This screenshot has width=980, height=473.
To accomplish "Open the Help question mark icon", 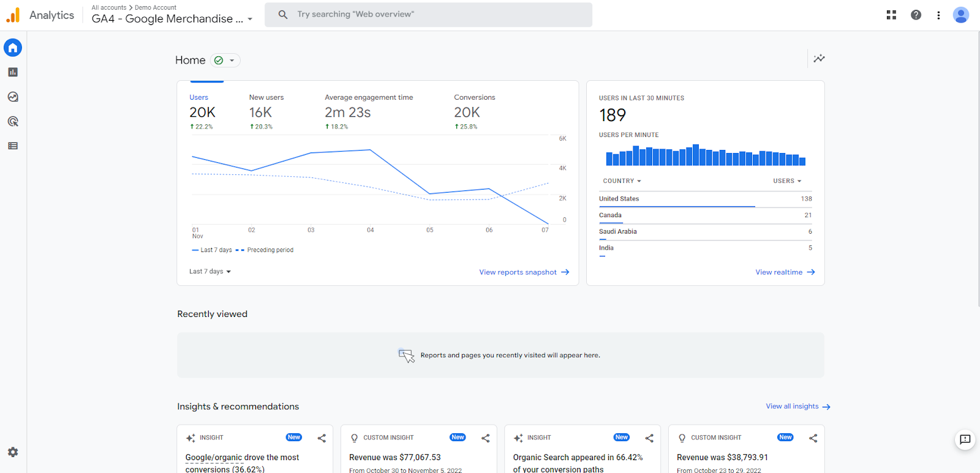I will [916, 15].
